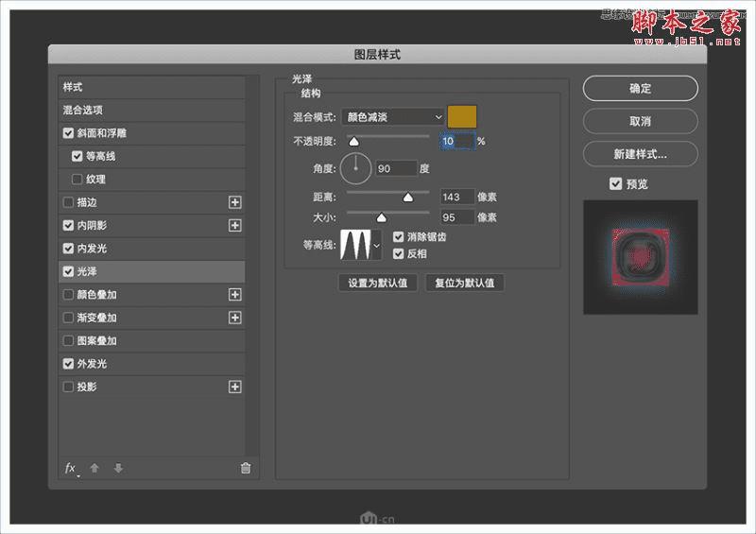
Task: Click the 取消 button
Action: (x=641, y=121)
